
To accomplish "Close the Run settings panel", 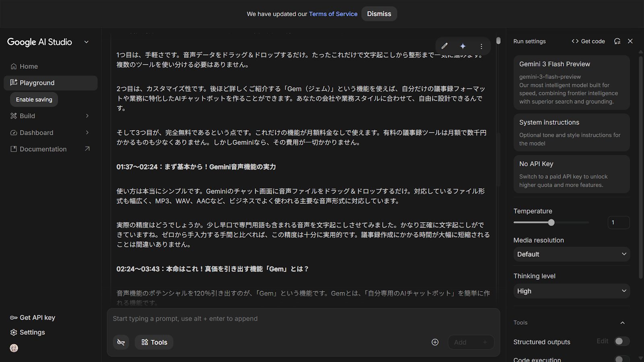I will 630,41.
